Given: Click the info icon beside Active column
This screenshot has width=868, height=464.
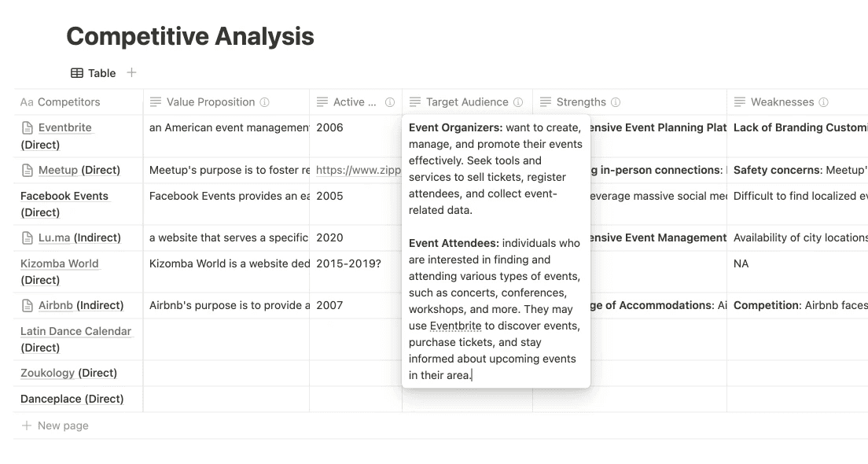Looking at the screenshot, I should (x=390, y=102).
